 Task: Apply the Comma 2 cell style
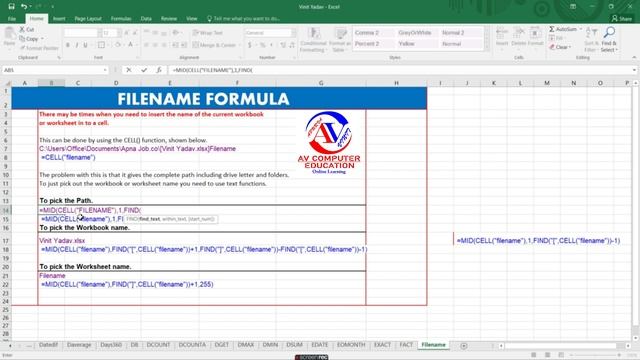(373, 33)
